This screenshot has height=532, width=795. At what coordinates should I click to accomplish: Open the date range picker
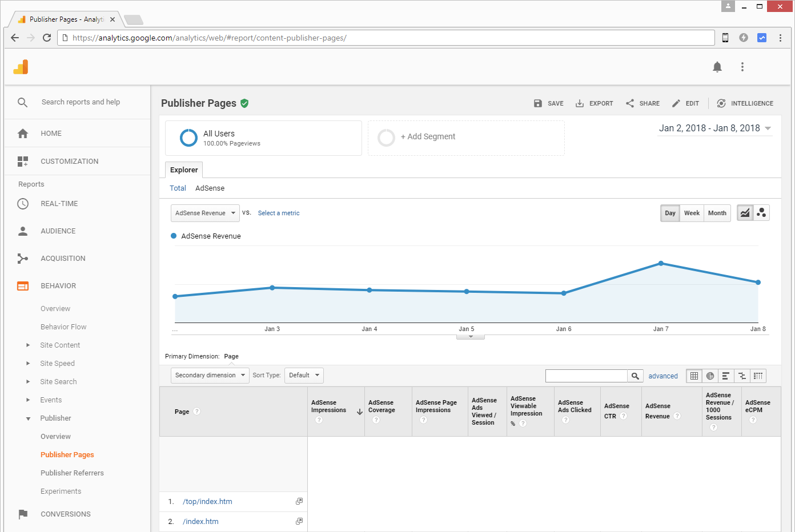pos(715,128)
